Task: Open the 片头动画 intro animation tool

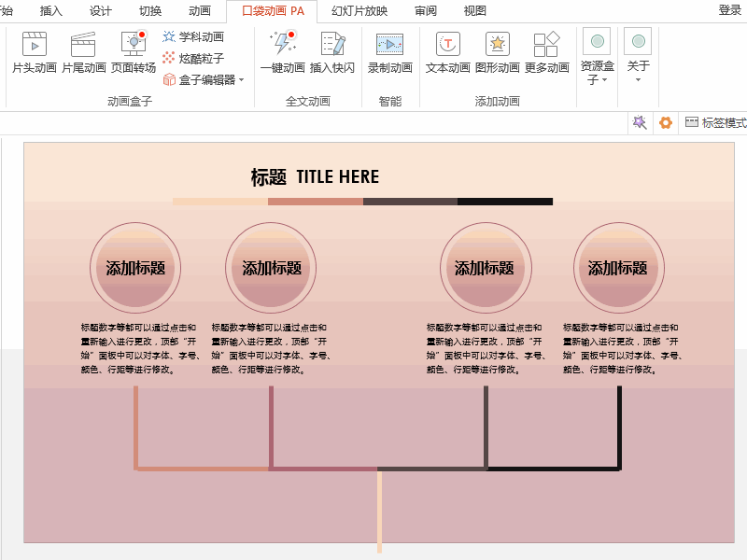Action: 35,52
